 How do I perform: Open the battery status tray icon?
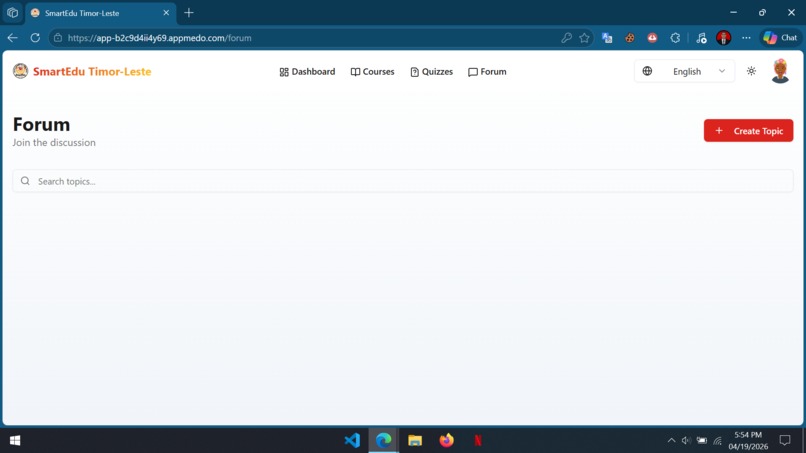702,440
